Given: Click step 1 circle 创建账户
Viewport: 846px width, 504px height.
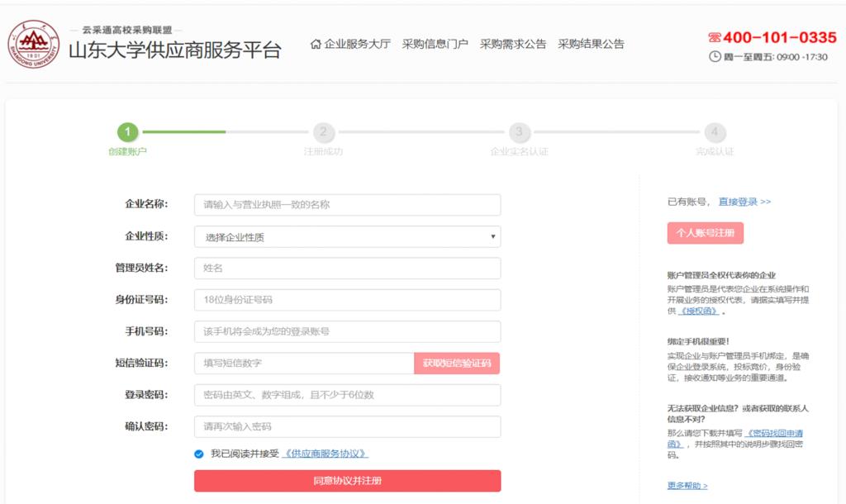Looking at the screenshot, I should pyautogui.click(x=128, y=131).
